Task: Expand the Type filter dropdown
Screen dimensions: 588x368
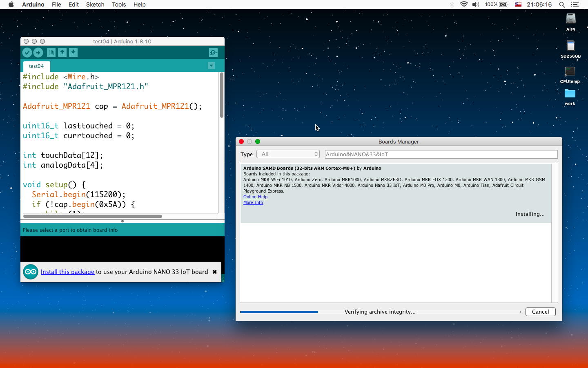Action: [x=288, y=154]
